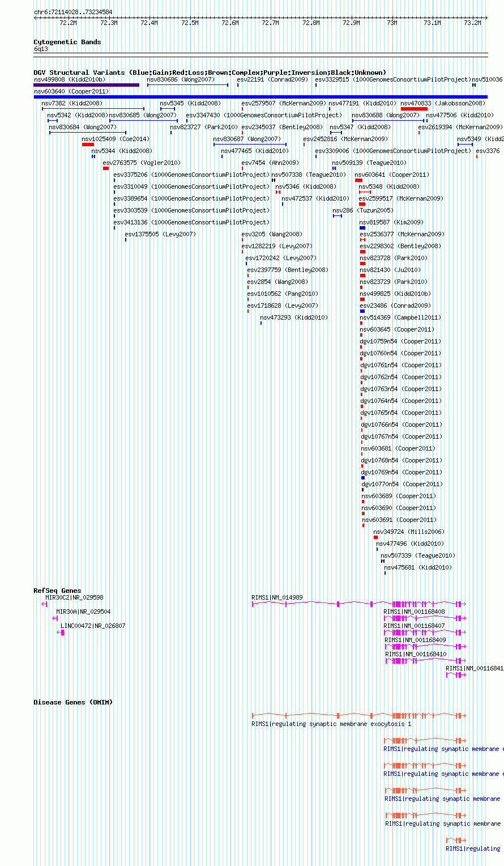The image size is (504, 866).
Task: Click the Cytogenetic Bands track title
Action: point(67,42)
